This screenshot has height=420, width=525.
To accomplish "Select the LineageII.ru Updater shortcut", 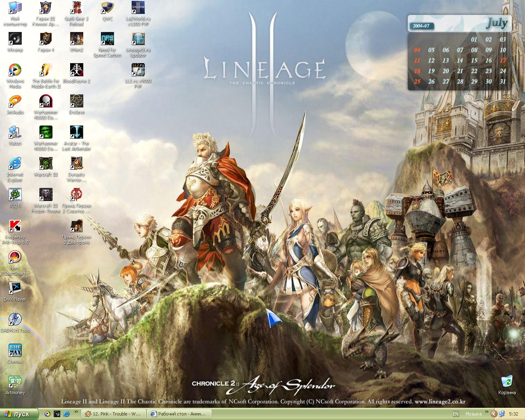I will 138,45.
